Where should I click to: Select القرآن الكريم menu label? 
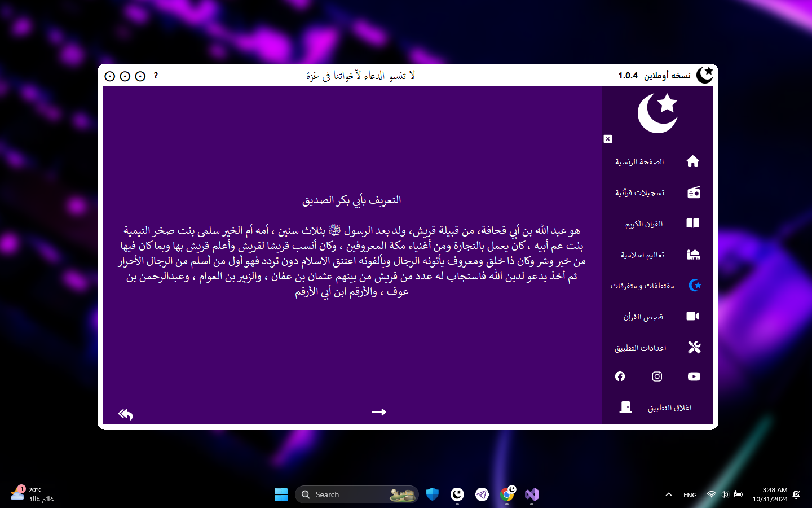(643, 224)
